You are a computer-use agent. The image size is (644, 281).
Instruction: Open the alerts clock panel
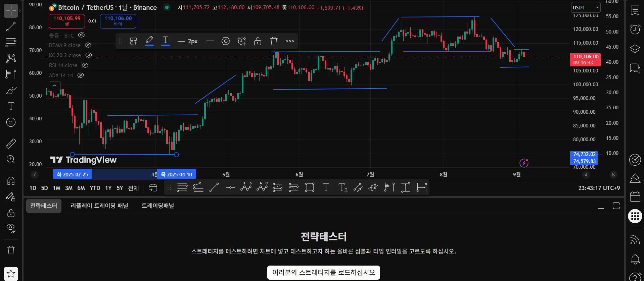click(x=635, y=30)
